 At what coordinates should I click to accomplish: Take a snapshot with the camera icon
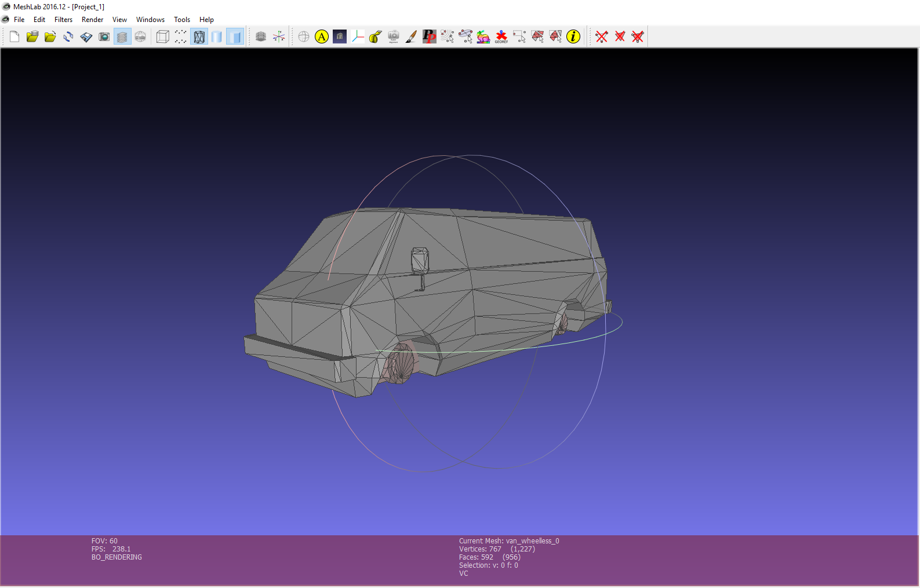(x=104, y=37)
